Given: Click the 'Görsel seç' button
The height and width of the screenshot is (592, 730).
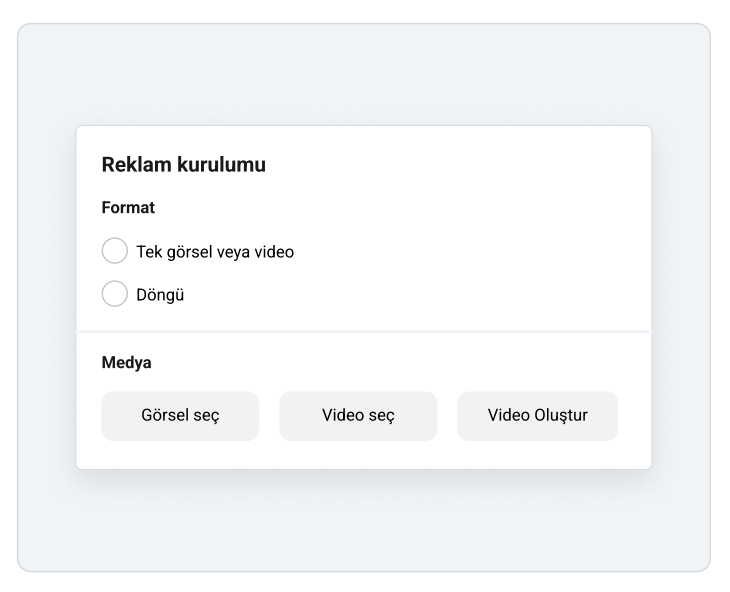Looking at the screenshot, I should coord(180,416).
